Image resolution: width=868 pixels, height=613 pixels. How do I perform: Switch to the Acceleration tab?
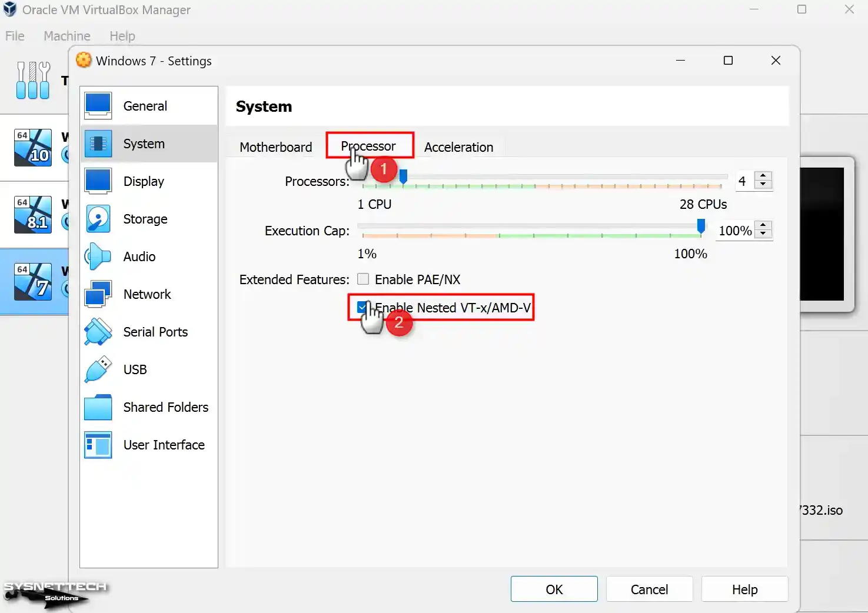[458, 147]
